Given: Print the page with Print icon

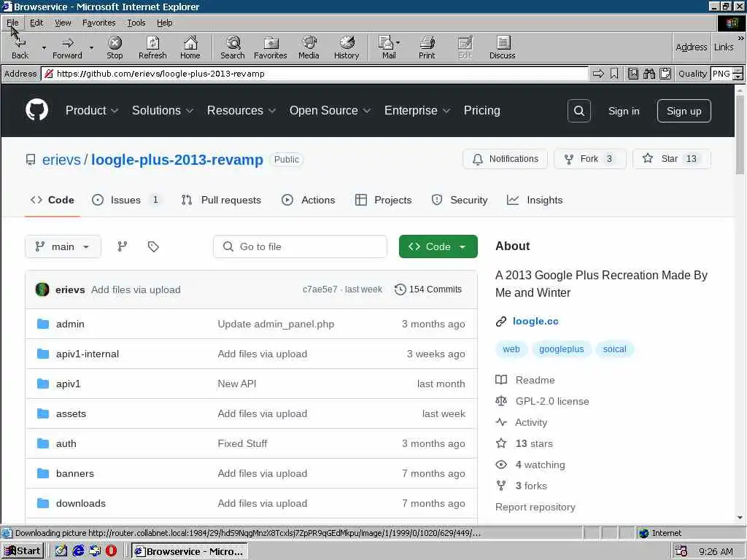Looking at the screenshot, I should [x=427, y=47].
